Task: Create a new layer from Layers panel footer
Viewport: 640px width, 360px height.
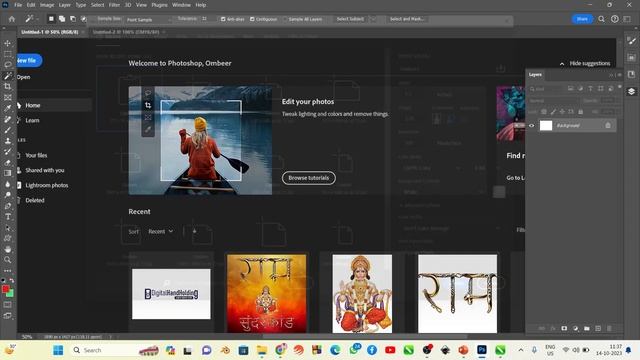Action: point(598,328)
